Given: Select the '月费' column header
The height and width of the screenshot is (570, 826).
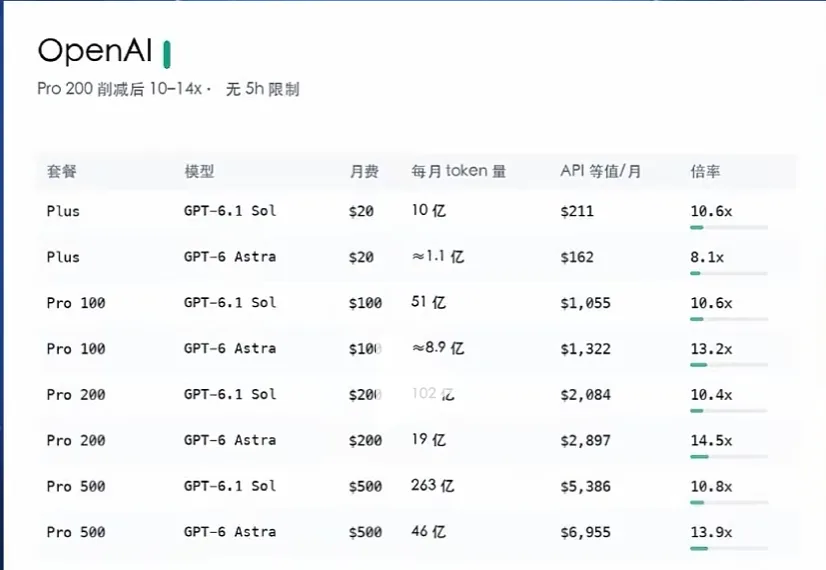Looking at the screenshot, I should tap(364, 171).
